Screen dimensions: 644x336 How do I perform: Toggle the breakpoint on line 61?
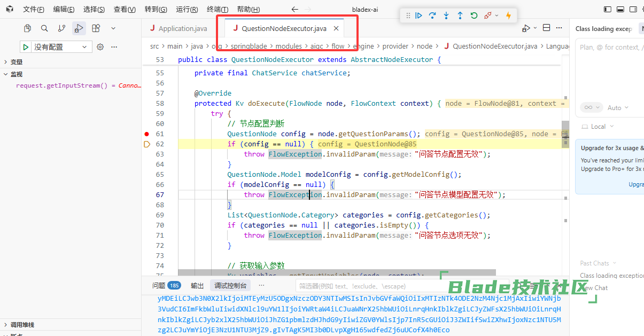pyautogui.click(x=147, y=134)
